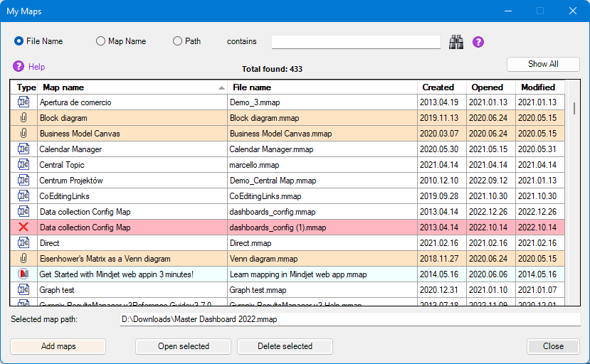This screenshot has width=590, height=364.
Task: Select Eisenhower's Matrix as a Venn diagram
Action: pyautogui.click(x=132, y=258)
